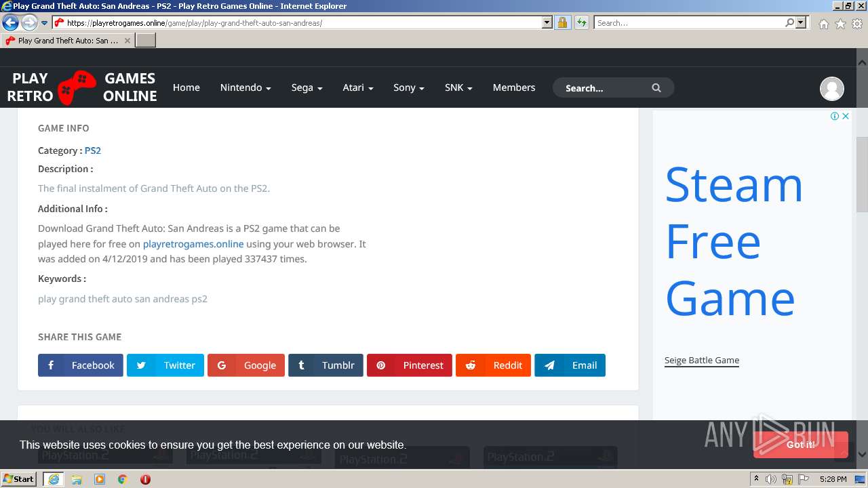Click the IE Back arrow button
Screen dimensions: 868x488
(10, 23)
